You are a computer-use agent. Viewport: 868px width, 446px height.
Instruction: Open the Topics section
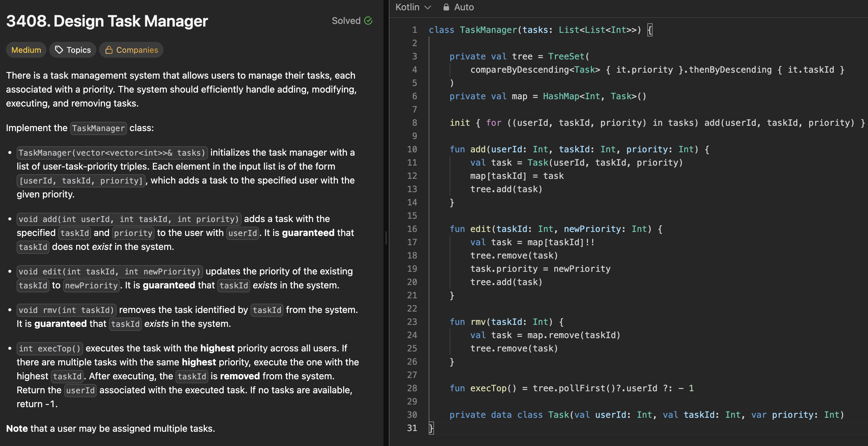[x=78, y=50]
